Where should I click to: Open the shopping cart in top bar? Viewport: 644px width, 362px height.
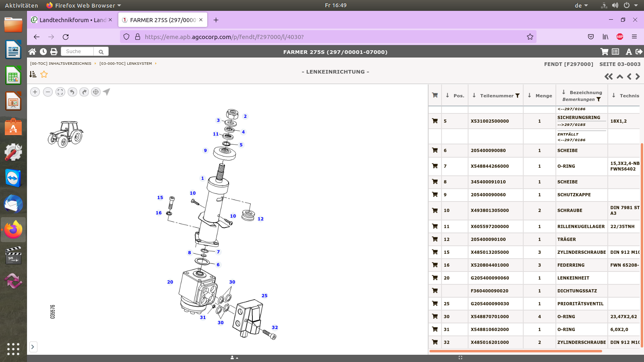point(604,51)
